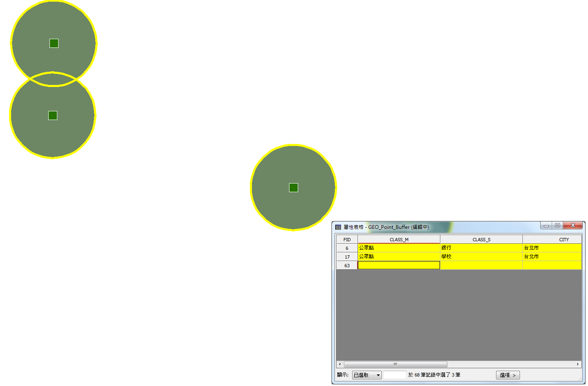Click the empty field beside the 已選取 dropdown
The image size is (588, 386).
click(395, 375)
